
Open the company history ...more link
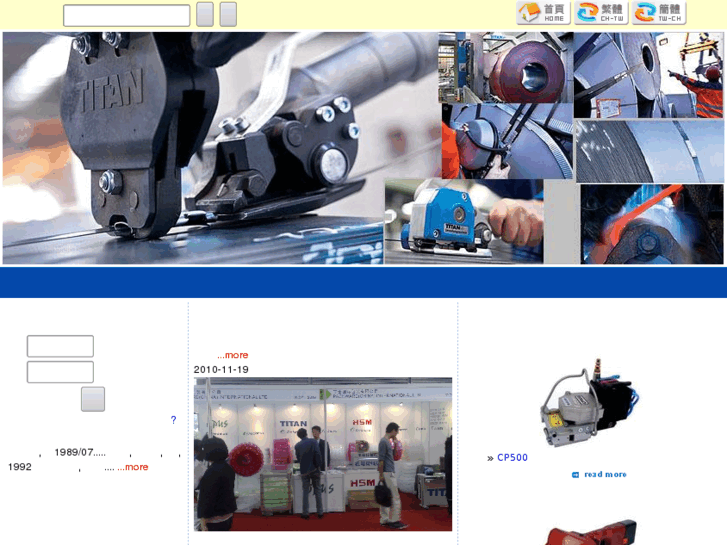[133, 467]
